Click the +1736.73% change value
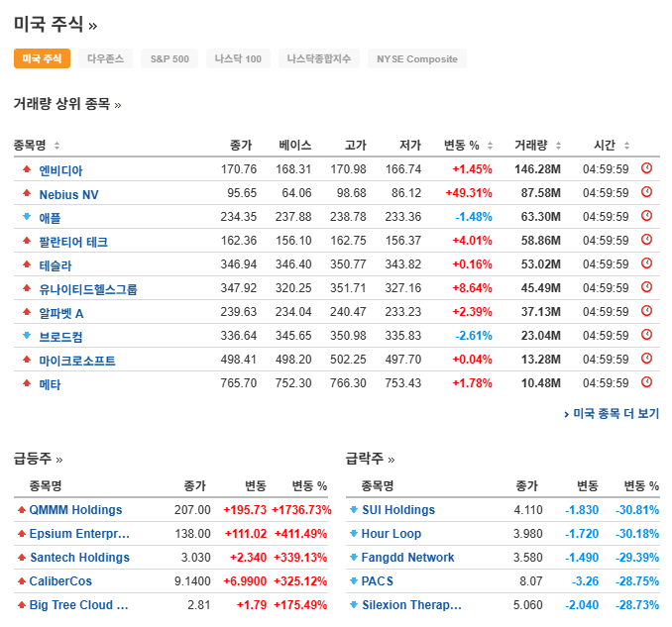This screenshot has height=627, width=672. coord(301,510)
